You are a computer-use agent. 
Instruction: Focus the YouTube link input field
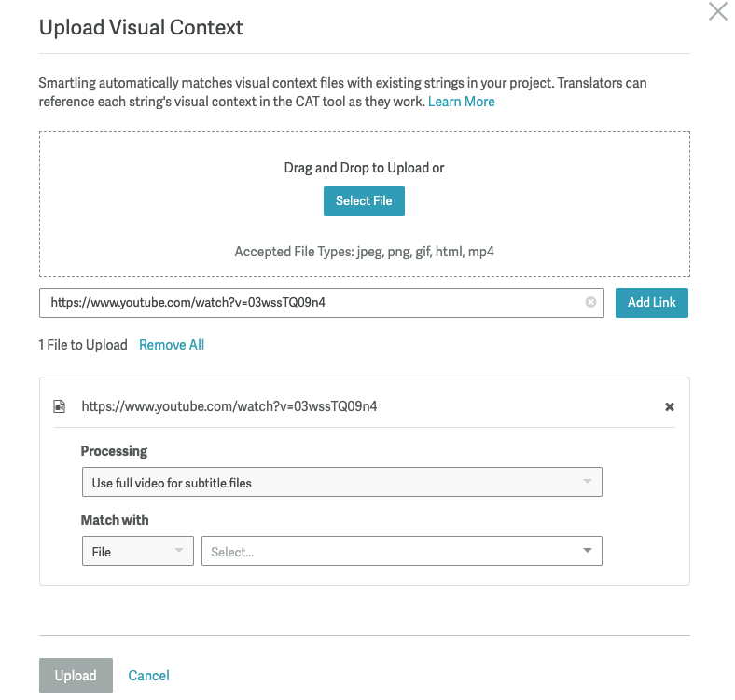tap(312, 303)
